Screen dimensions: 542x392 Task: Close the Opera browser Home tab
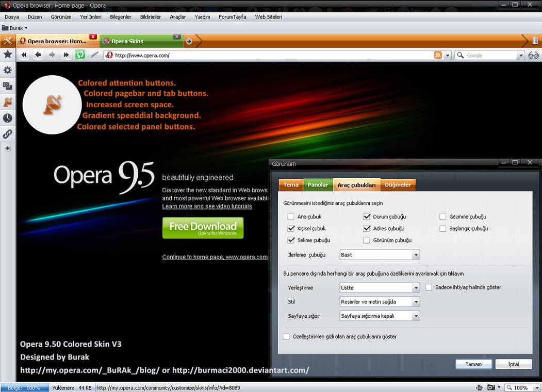click(x=93, y=37)
